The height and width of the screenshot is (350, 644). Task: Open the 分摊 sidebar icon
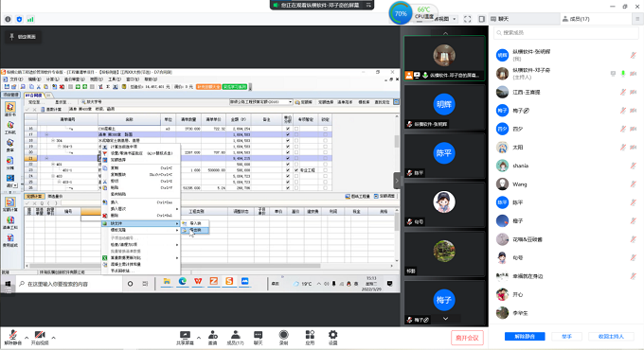[10, 163]
